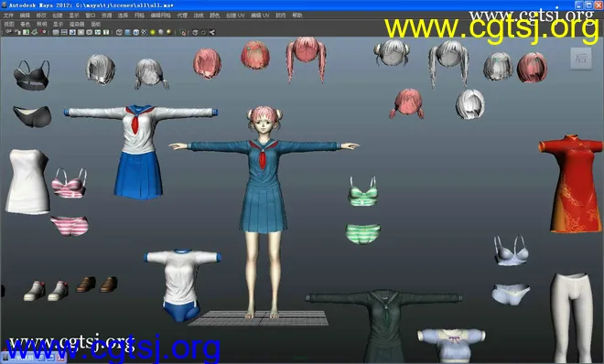Open the 窗口 (Window) menu
The image size is (604, 364).
(x=90, y=16)
